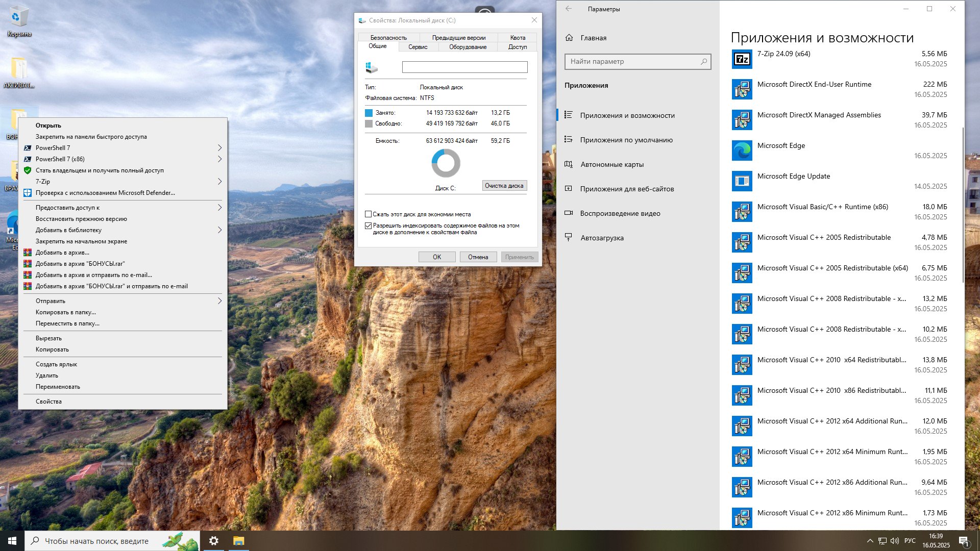Open Приложения по умолчанию settings page
Image resolution: width=980 pixels, height=551 pixels.
tap(638, 140)
